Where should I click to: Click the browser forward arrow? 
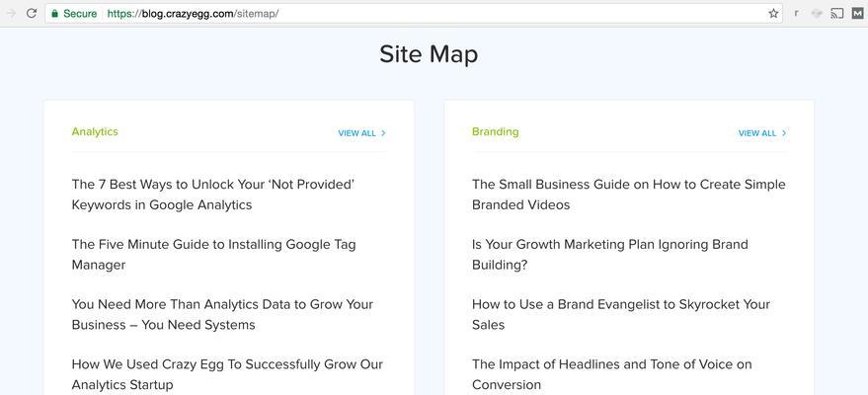pos(11,13)
